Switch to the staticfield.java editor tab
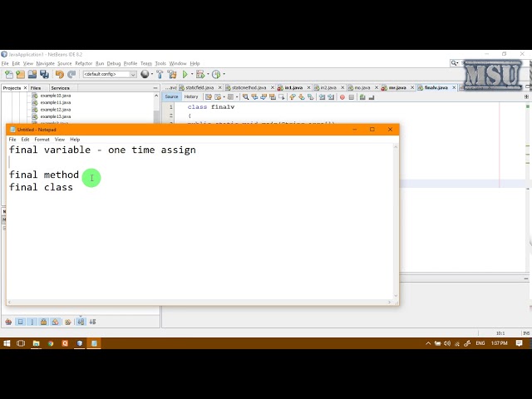The height and width of the screenshot is (399, 532). point(199,87)
